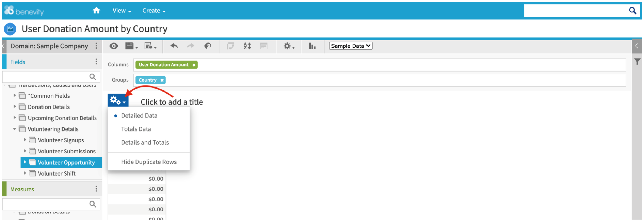Expand the Volunteer Submissions arrow
The width and height of the screenshot is (644, 222).
coord(25,151)
